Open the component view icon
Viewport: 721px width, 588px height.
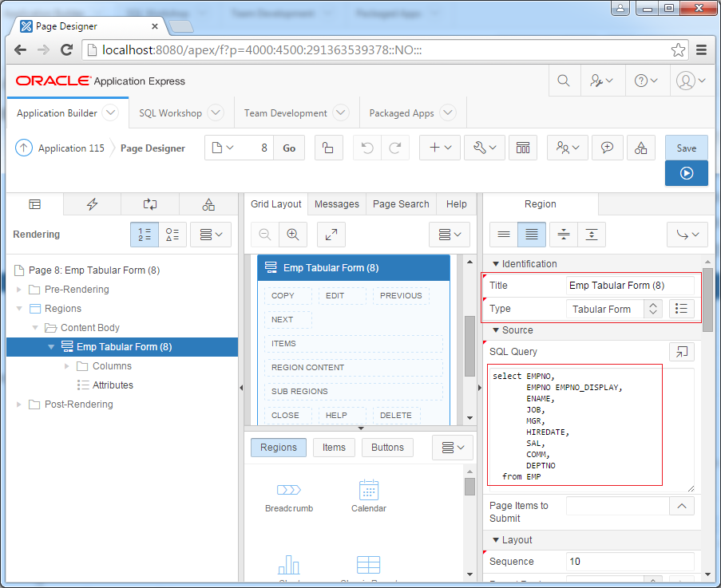coord(523,148)
